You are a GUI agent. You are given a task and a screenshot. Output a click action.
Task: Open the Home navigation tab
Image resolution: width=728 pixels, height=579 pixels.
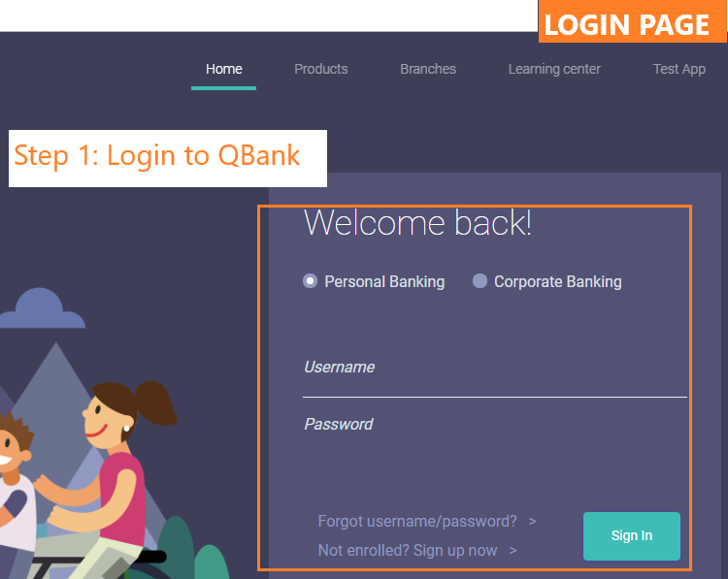224,69
